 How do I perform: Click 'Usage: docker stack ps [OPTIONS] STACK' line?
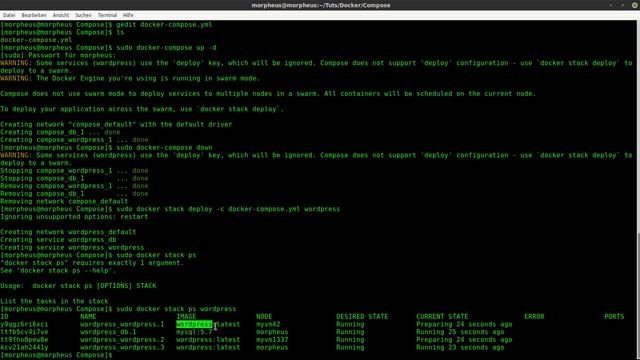click(78, 286)
